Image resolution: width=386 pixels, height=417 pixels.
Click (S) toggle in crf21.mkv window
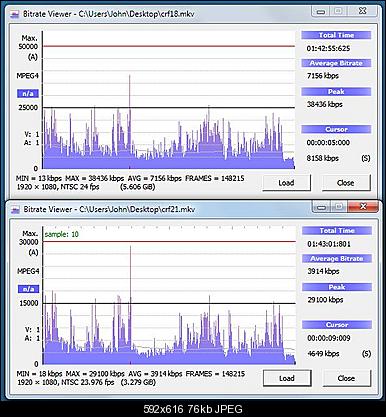pos(366,354)
